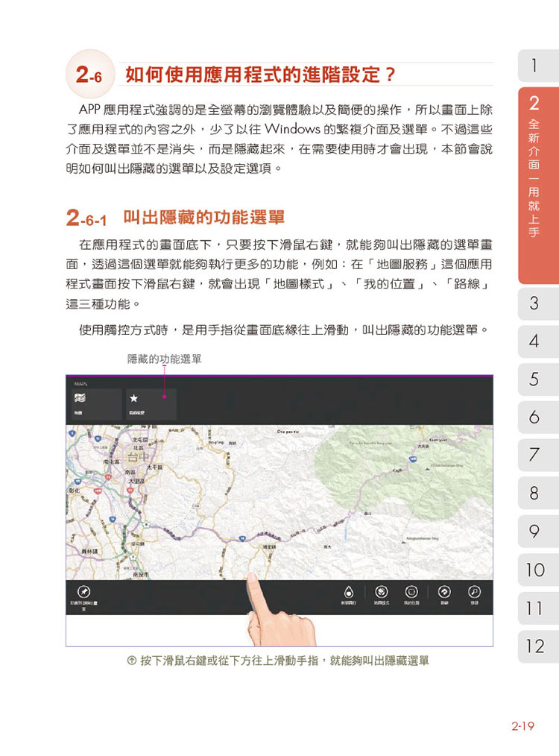Select chapter tab 3
The width and height of the screenshot is (559, 756).
point(538,303)
